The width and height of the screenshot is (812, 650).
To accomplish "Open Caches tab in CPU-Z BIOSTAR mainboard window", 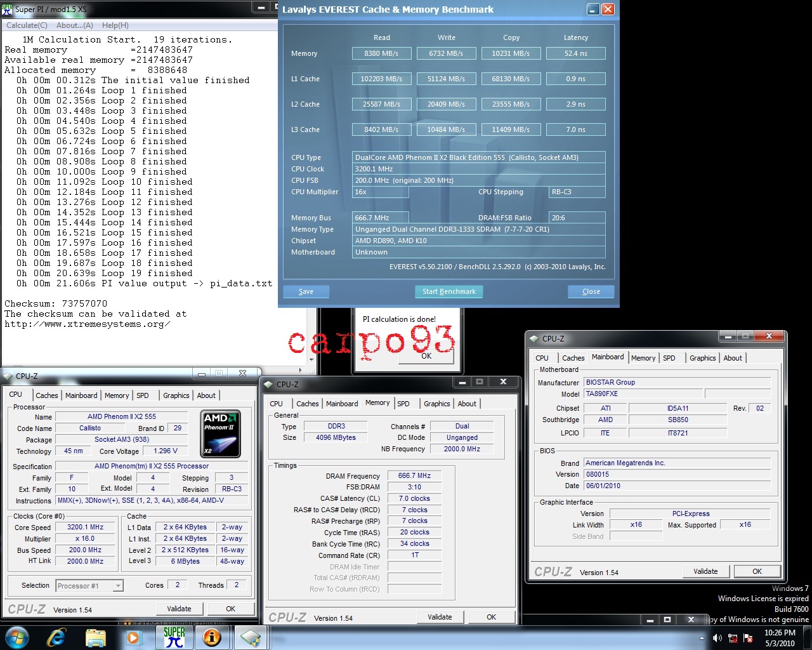I will (x=573, y=358).
